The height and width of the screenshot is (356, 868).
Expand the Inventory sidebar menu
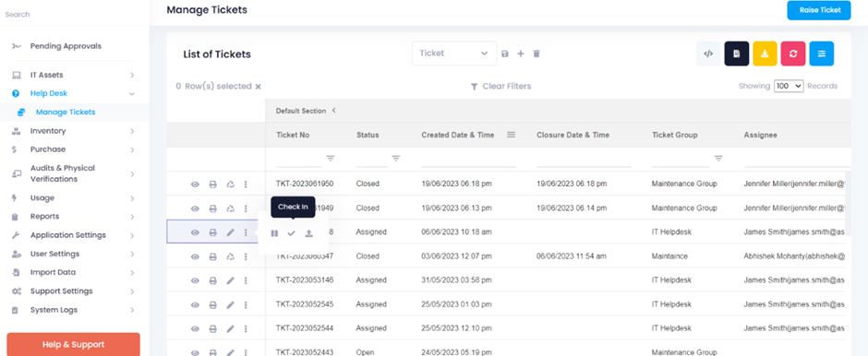tap(74, 131)
